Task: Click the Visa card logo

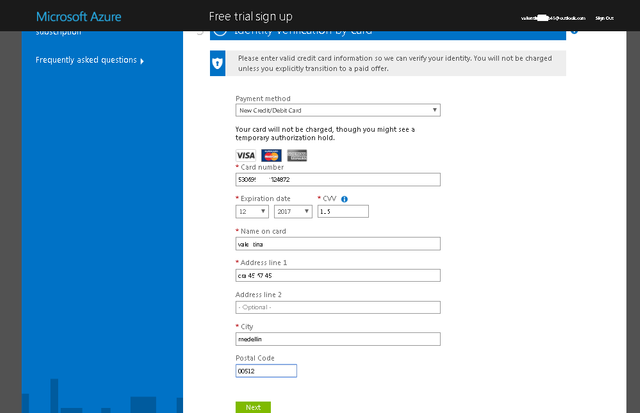Action: pos(246,155)
